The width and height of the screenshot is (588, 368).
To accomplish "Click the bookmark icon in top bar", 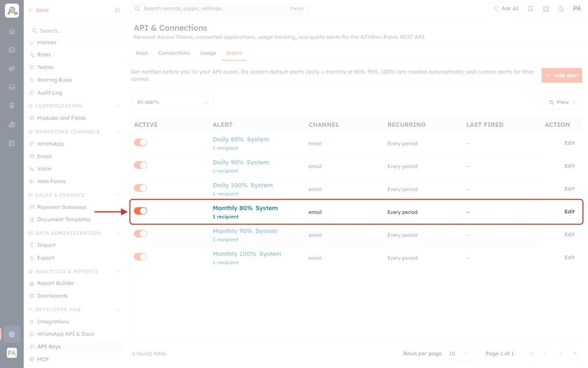I will tap(531, 9).
